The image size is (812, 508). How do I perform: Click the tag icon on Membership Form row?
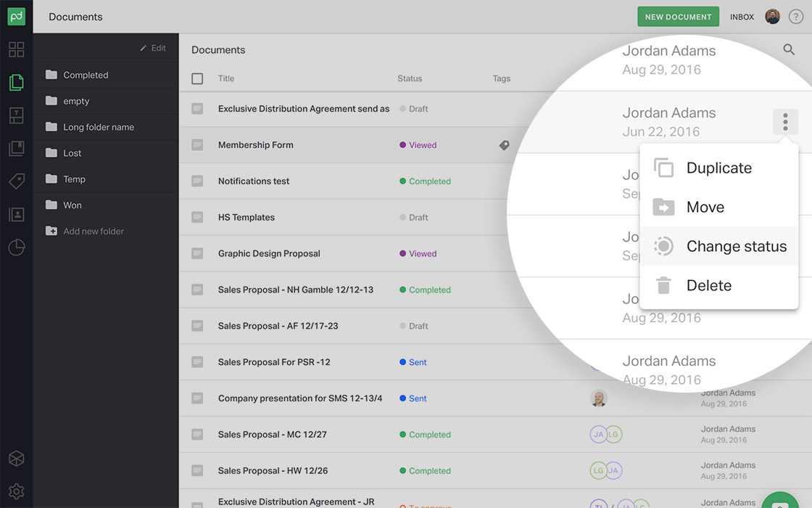(x=504, y=145)
